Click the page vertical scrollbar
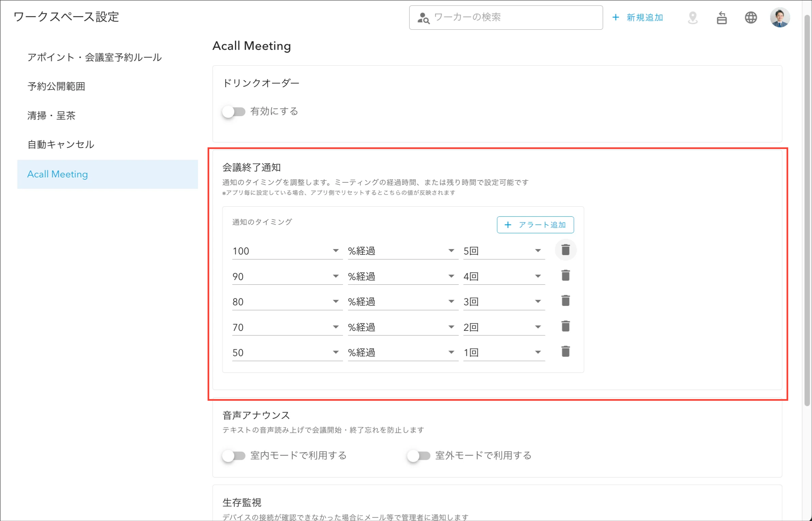 (x=807, y=210)
